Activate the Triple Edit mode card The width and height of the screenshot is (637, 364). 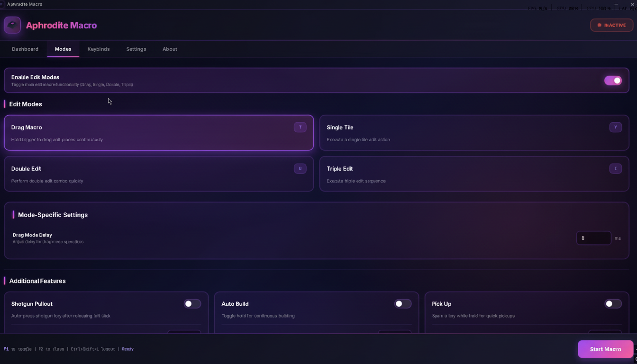click(474, 174)
